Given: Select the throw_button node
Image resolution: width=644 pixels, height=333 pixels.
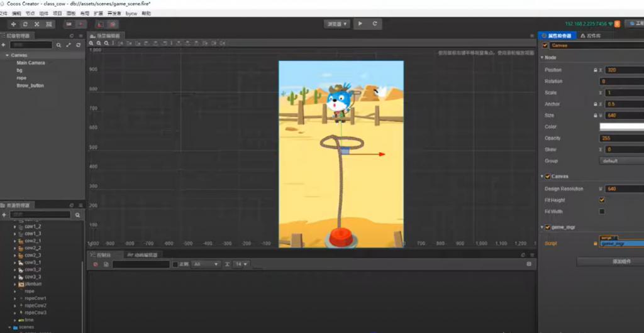Looking at the screenshot, I should [30, 85].
